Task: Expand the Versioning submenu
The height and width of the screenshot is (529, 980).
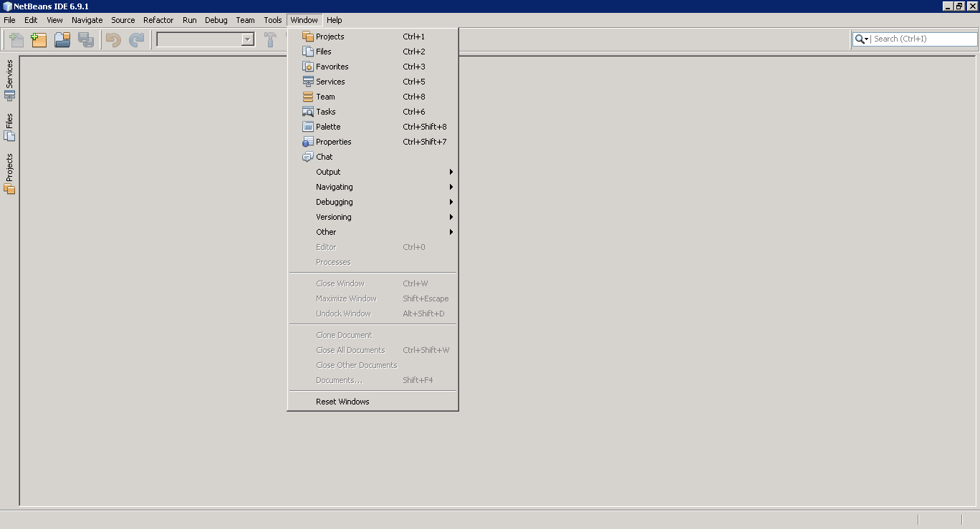Action: (373, 217)
